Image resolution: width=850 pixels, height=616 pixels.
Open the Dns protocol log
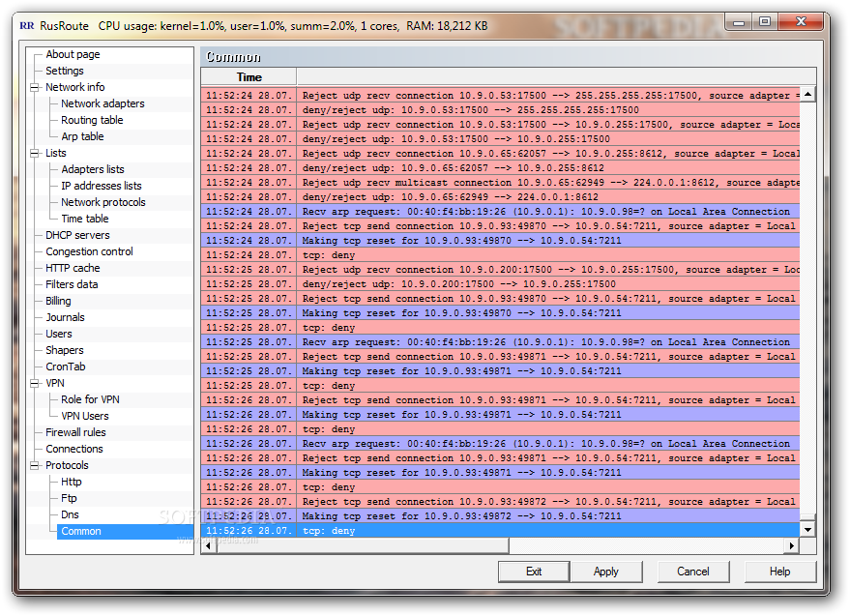(x=70, y=515)
